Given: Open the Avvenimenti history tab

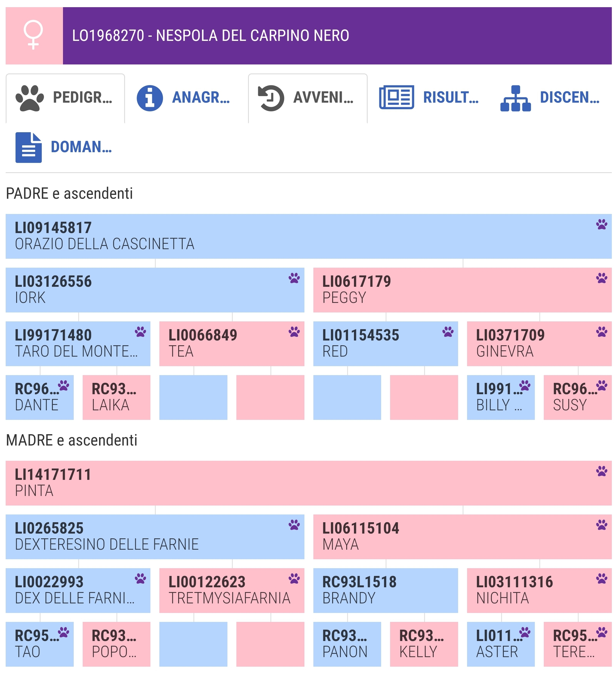Looking at the screenshot, I should [307, 98].
